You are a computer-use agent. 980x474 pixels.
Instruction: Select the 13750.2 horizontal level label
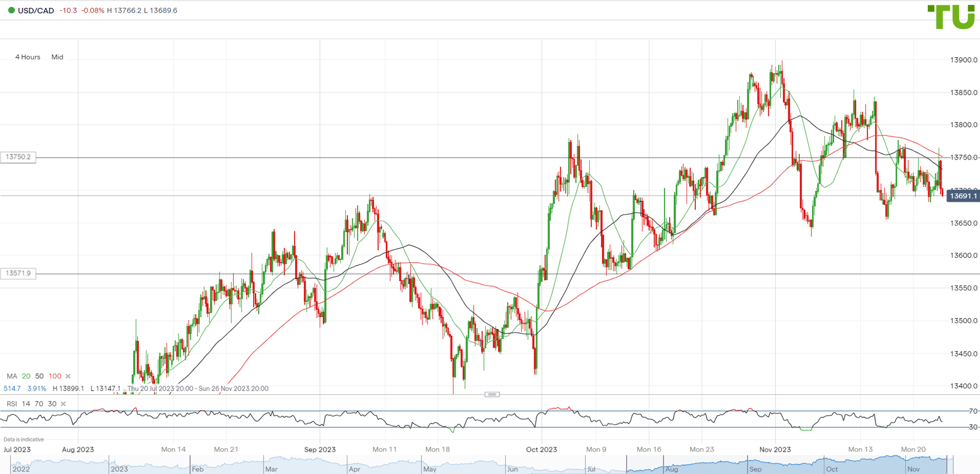(19, 157)
